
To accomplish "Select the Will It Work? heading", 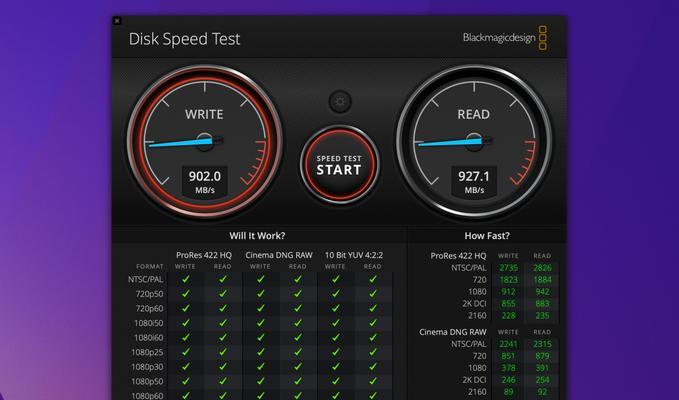I will pyautogui.click(x=257, y=236).
